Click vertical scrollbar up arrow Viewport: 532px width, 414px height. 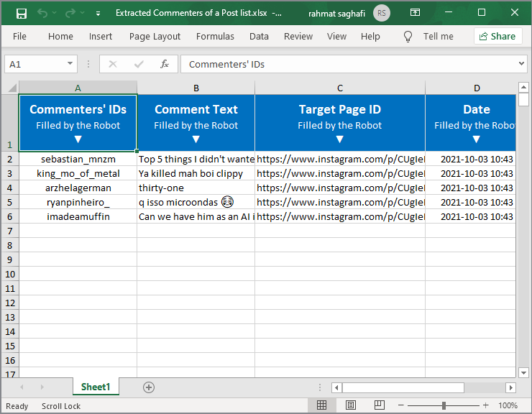(523, 87)
